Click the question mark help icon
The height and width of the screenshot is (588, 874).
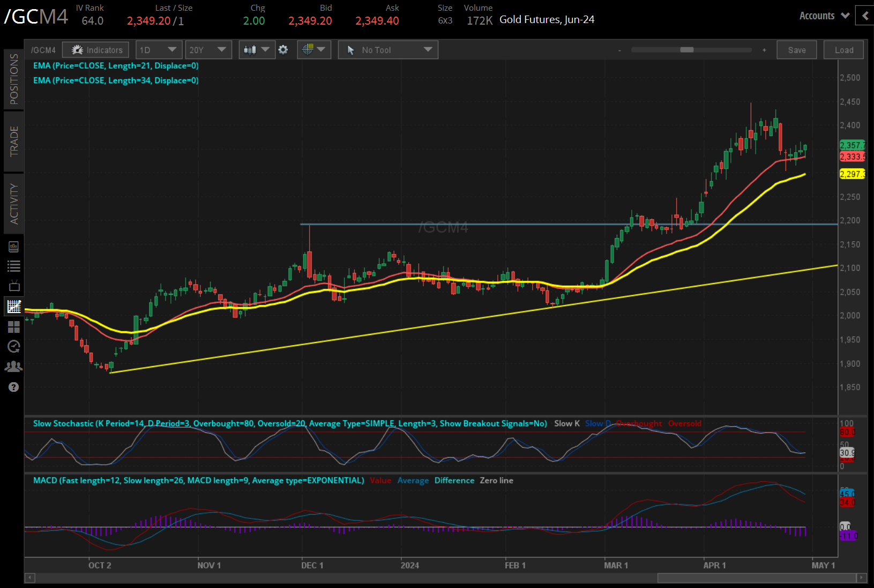(13, 387)
